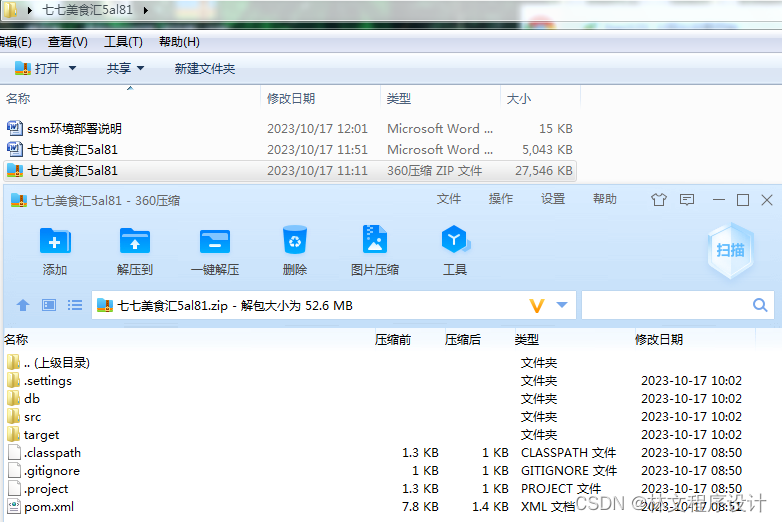Expand the arrow after 七七美食汇5al81 in the address bar
This screenshot has height=522, width=782.
coord(146,10)
